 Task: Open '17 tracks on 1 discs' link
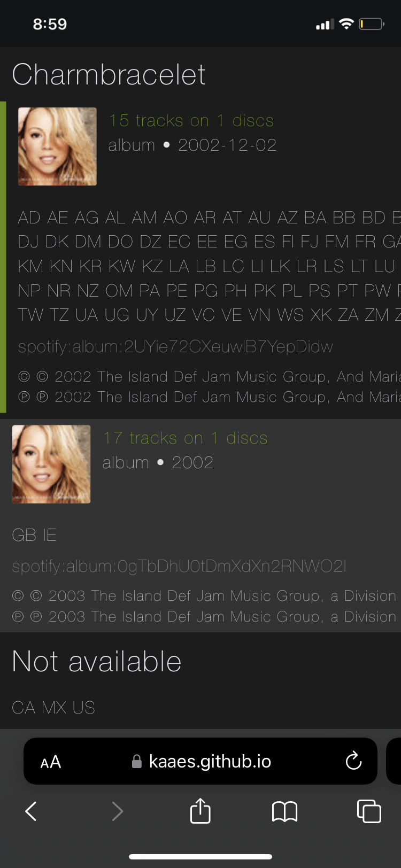pyautogui.click(x=185, y=438)
